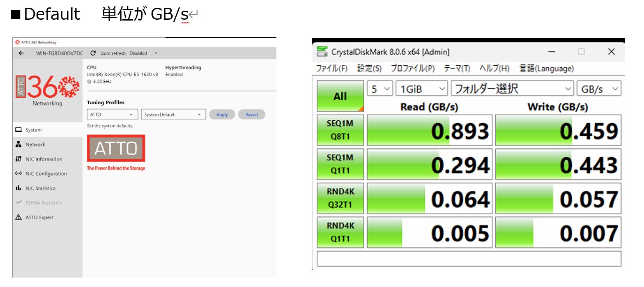Select the System item label in sidebar
This screenshot has height=287, width=644.
pyautogui.click(x=33, y=130)
